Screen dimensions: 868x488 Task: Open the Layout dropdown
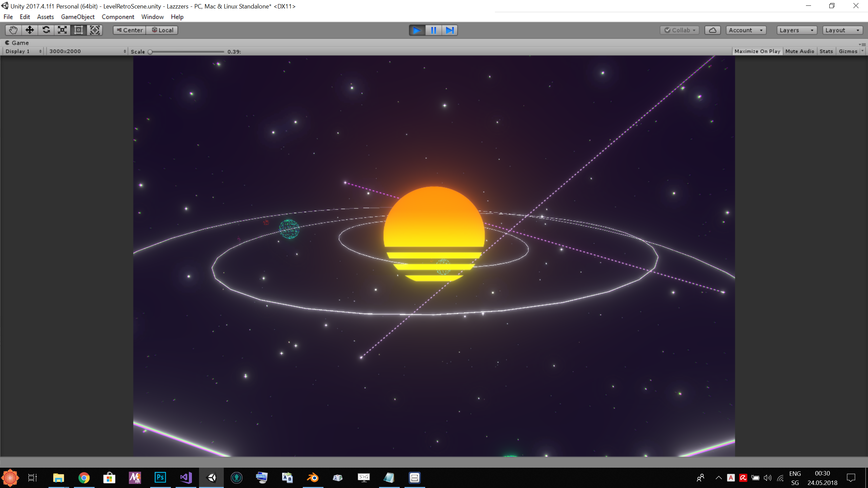843,30
